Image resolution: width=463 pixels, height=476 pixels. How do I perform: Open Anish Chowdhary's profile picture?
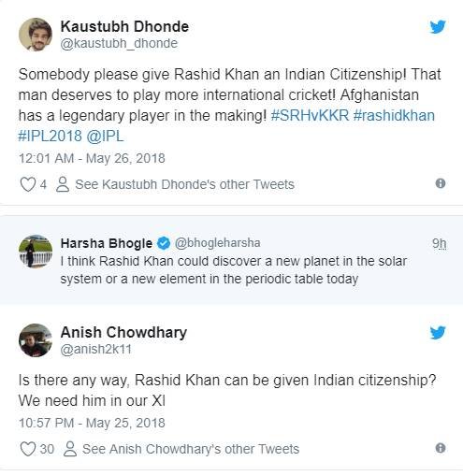coord(36,340)
